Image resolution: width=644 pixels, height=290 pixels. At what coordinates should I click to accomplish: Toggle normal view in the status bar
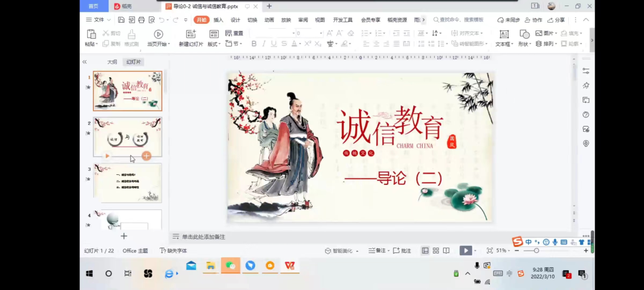point(425,251)
